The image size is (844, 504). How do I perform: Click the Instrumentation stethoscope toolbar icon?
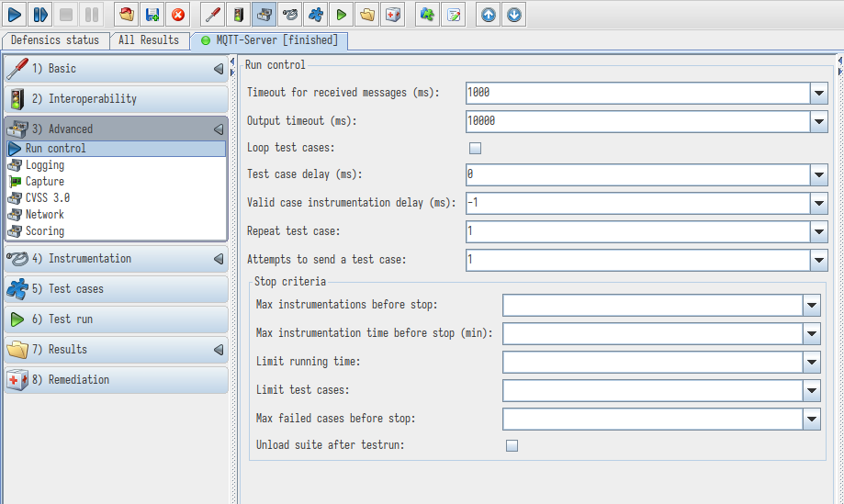(290, 15)
